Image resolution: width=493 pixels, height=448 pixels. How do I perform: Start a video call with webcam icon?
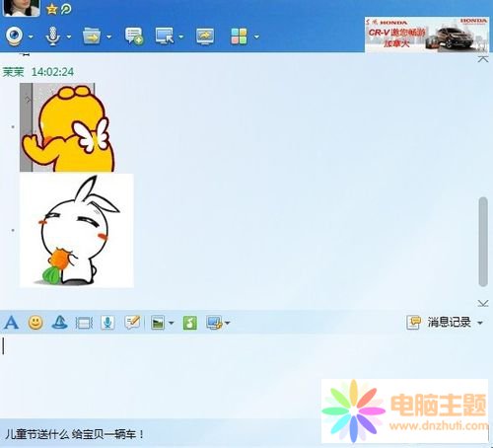[x=15, y=36]
